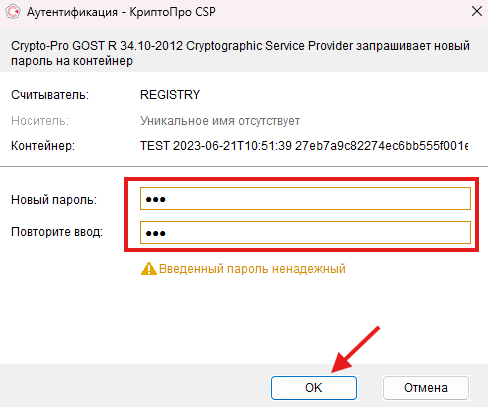Viewport: 488px width, 407px height.
Task: Click the Введенный пароль ненадежный warning text
Action: (x=252, y=269)
